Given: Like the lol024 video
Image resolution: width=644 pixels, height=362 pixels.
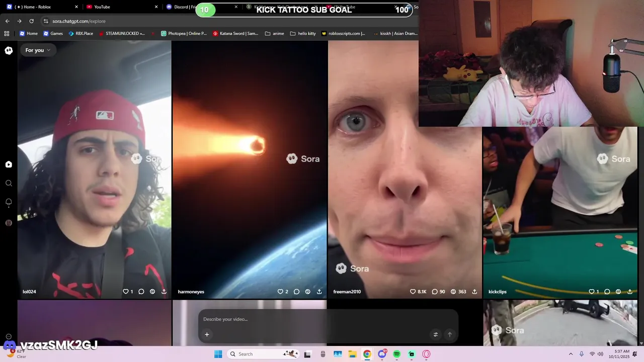Looking at the screenshot, I should 126,292.
